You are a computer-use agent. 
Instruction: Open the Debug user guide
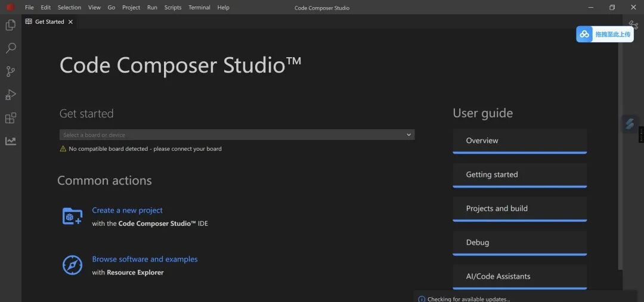[x=519, y=243]
